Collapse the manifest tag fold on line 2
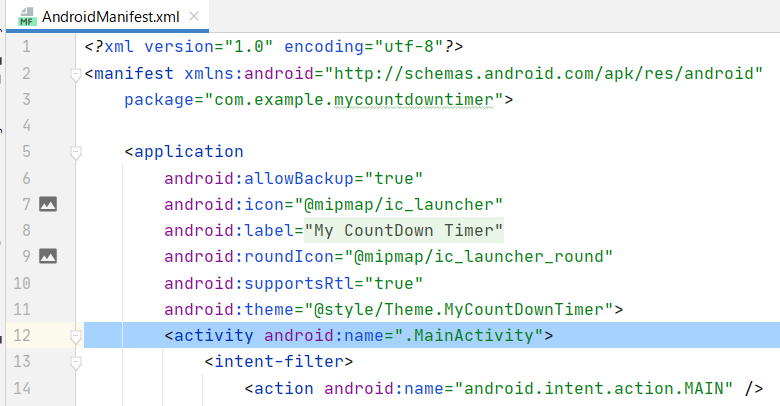780x406 pixels. [x=76, y=75]
